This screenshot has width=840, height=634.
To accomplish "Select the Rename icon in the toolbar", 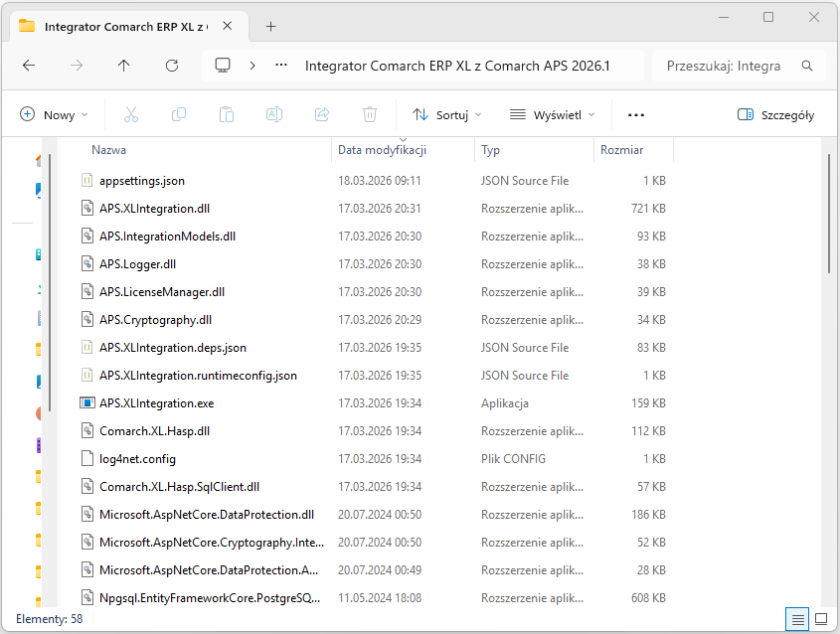I will 274,114.
